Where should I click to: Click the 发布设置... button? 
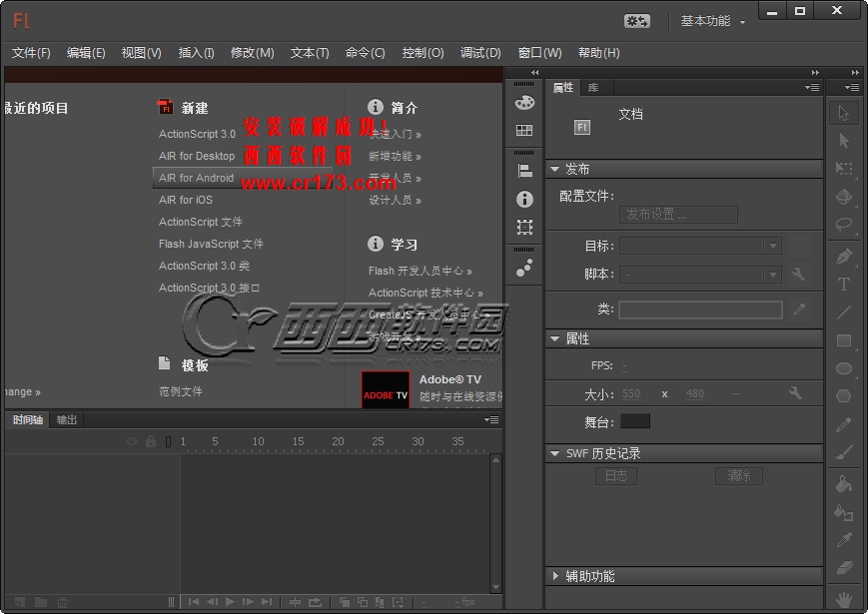677,215
